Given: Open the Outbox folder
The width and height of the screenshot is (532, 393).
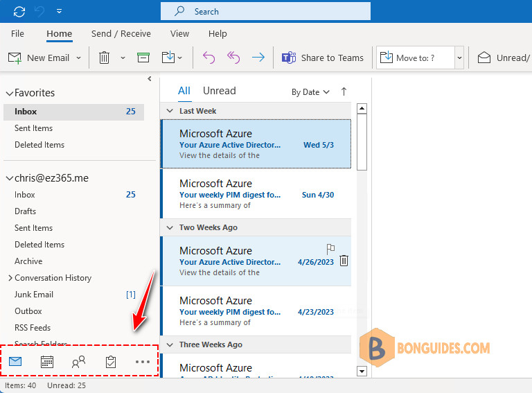Looking at the screenshot, I should [74, 311].
